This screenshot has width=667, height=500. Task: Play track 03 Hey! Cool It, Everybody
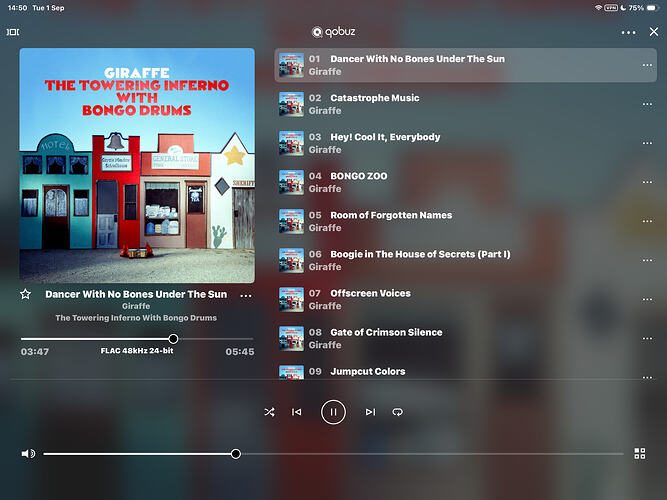tap(466, 143)
